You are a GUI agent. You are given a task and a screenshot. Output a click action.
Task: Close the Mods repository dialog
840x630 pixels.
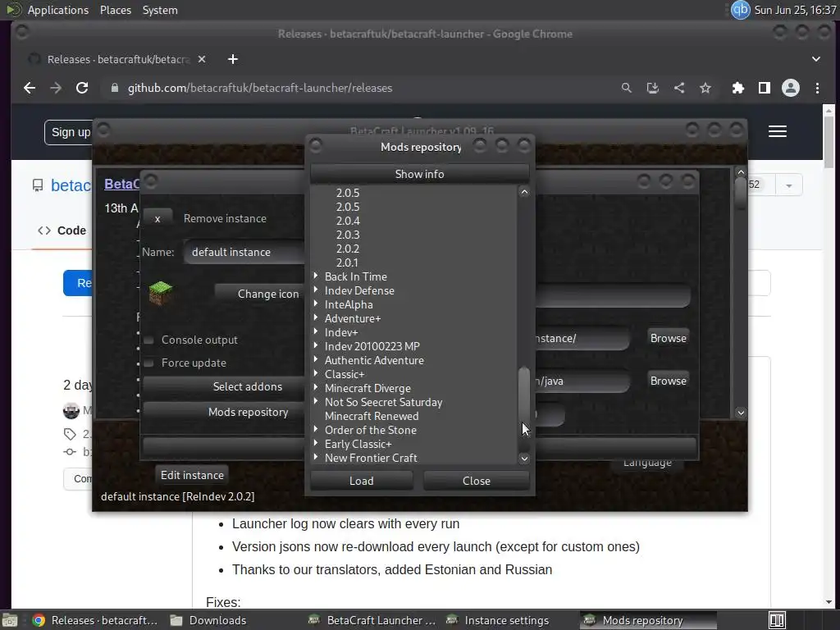pyautogui.click(x=477, y=481)
